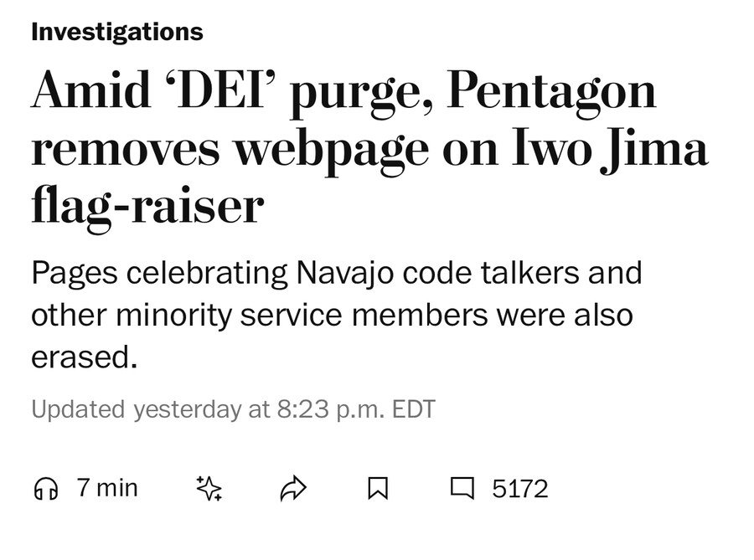The height and width of the screenshot is (560, 754).
Task: Click 'Navajo' in the subheadline
Action: tap(347, 273)
